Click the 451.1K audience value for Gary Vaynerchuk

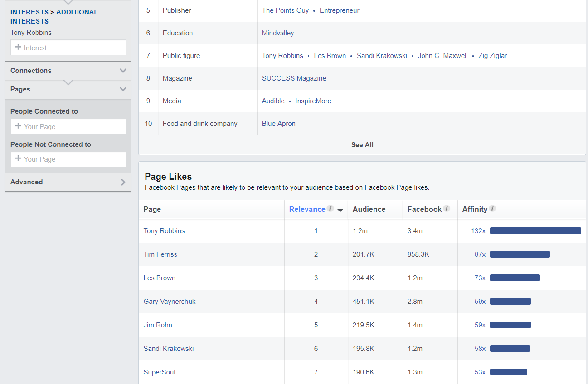coord(364,302)
